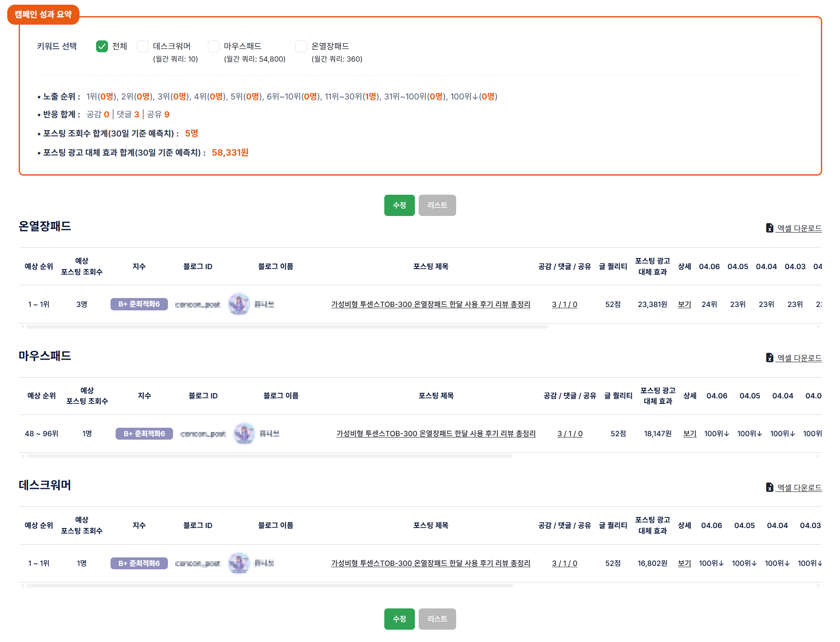Click the Excel file icon for 마우스패드
The image size is (840, 642).
(769, 358)
